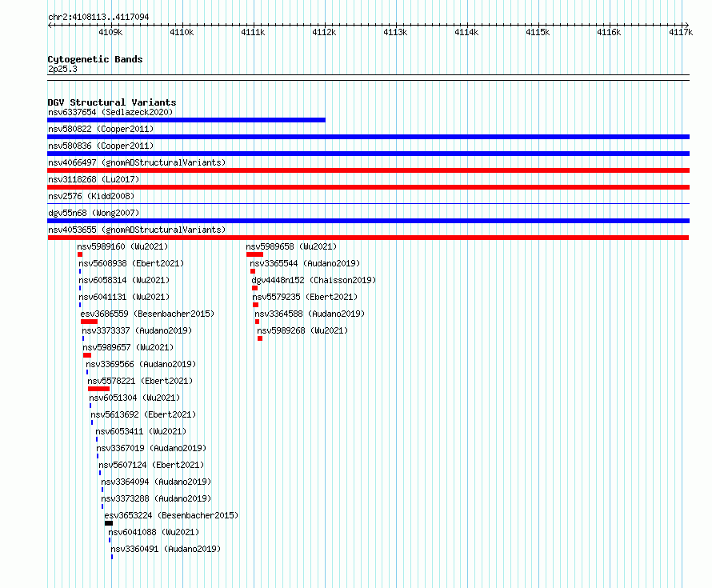Open the dgv55n68 (Wong2007) label
Image resolution: width=712 pixels, height=588 pixels.
[94, 213]
